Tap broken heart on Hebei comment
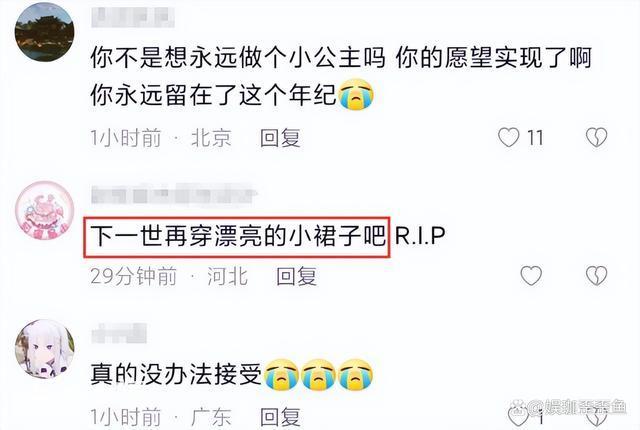Viewport: 640px width, 430px height. (596, 275)
